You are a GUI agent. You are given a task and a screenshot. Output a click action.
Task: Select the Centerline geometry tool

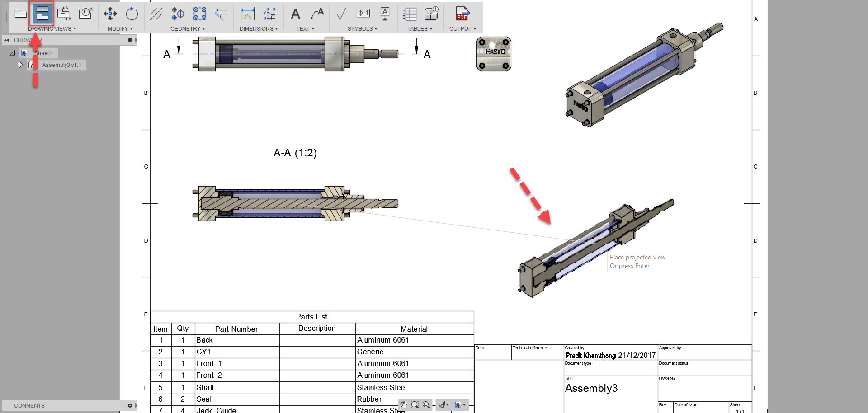tap(156, 14)
